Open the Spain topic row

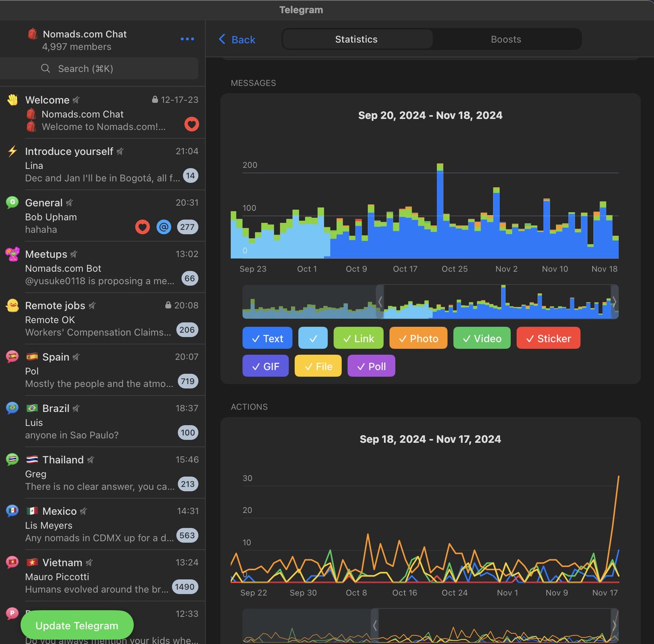click(102, 369)
